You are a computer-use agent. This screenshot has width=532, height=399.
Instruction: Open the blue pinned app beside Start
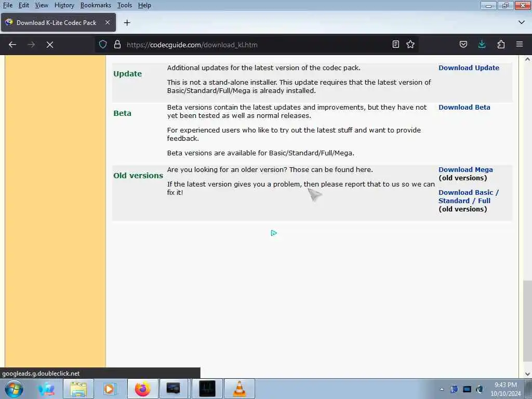click(x=46, y=389)
